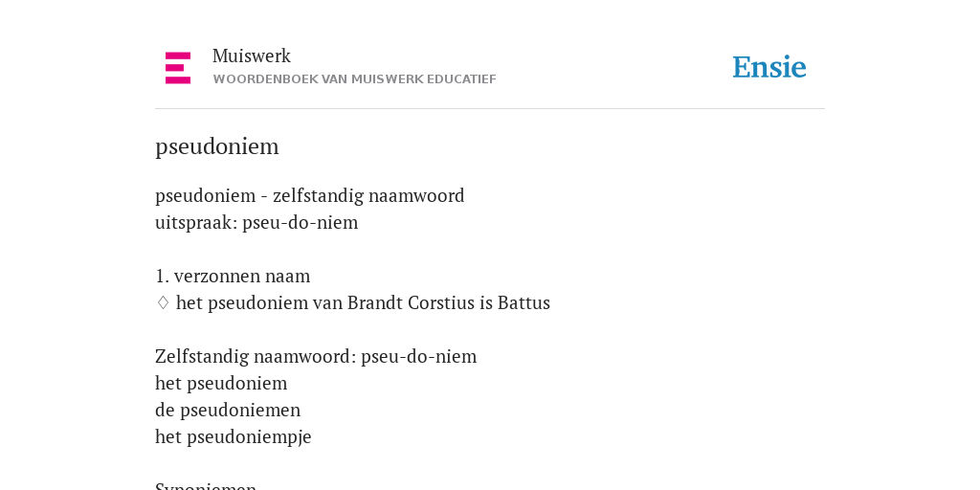Click the partially visible 'Synoniemen' heading
This screenshot has height=490, width=980.
click(x=206, y=485)
